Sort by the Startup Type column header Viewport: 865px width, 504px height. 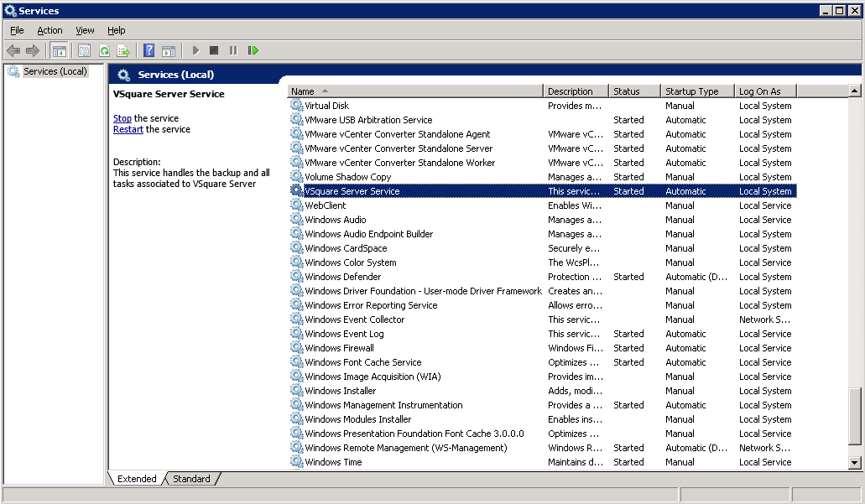(697, 91)
